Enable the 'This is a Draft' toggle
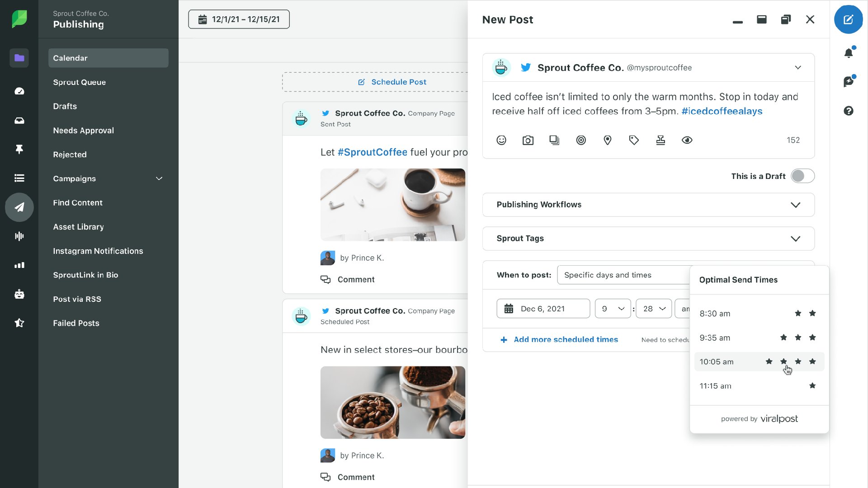The height and width of the screenshot is (488, 868). (x=803, y=176)
